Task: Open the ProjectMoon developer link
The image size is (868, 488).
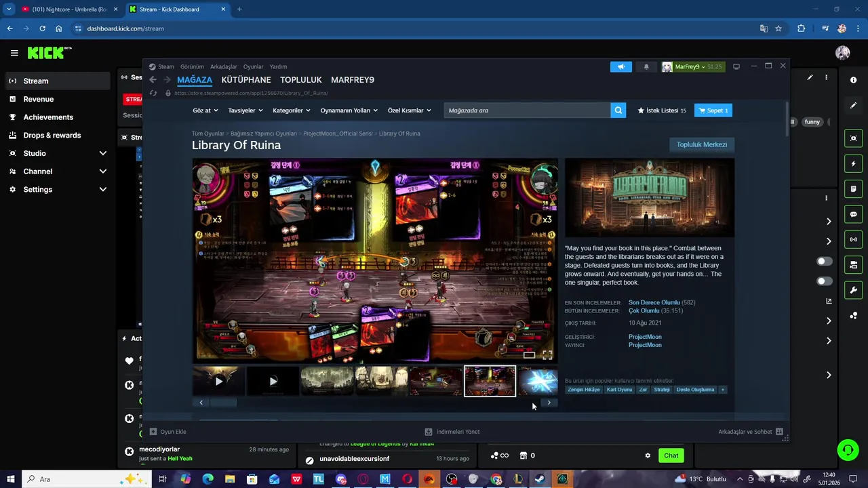Action: coord(645,337)
